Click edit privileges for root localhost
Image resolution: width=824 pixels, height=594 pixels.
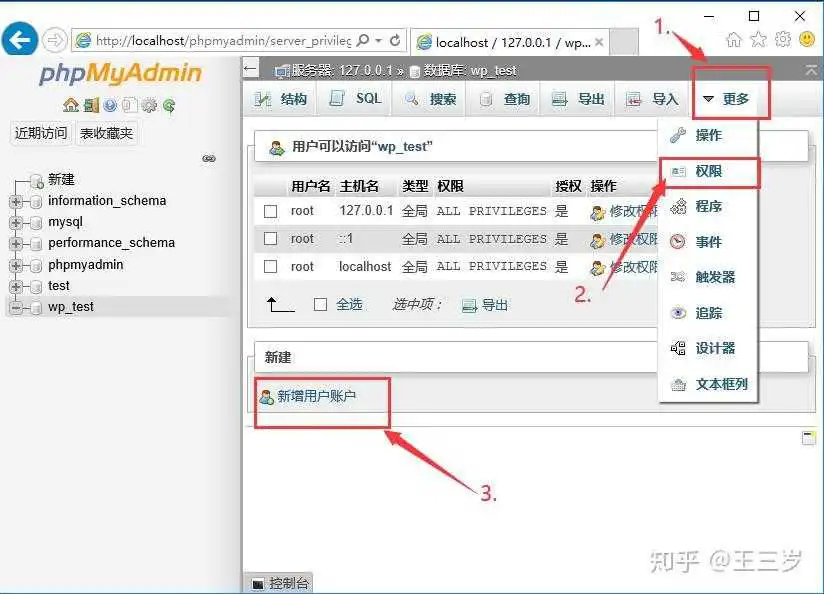[x=624, y=267]
